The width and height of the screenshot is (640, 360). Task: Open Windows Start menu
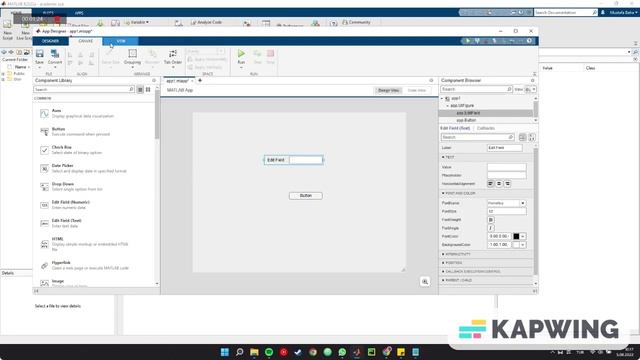point(224,352)
